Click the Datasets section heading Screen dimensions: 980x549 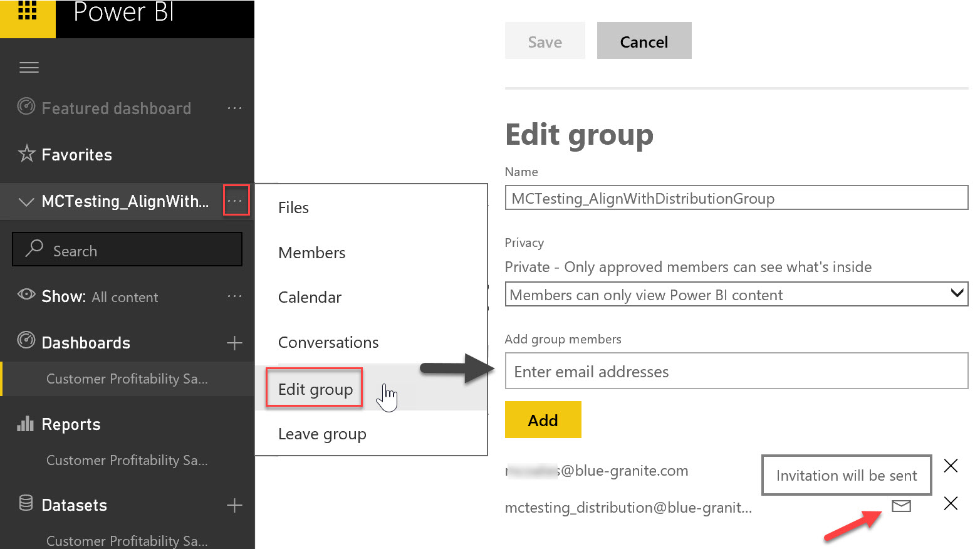tap(74, 505)
